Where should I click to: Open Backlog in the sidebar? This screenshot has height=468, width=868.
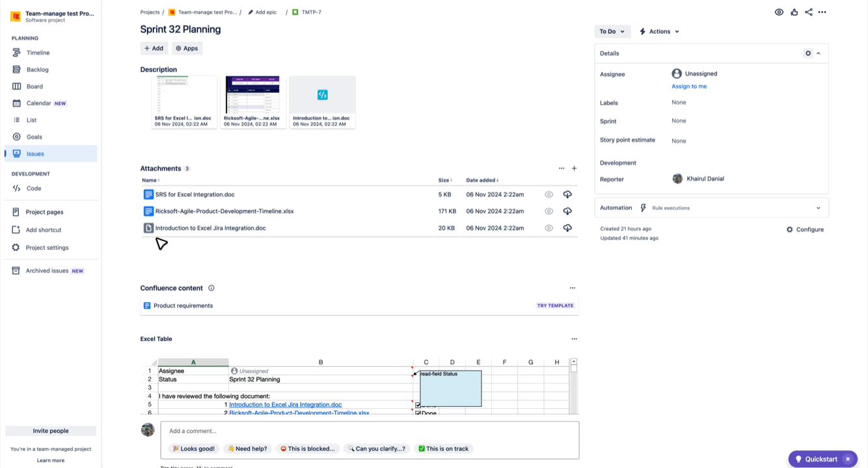pos(38,70)
